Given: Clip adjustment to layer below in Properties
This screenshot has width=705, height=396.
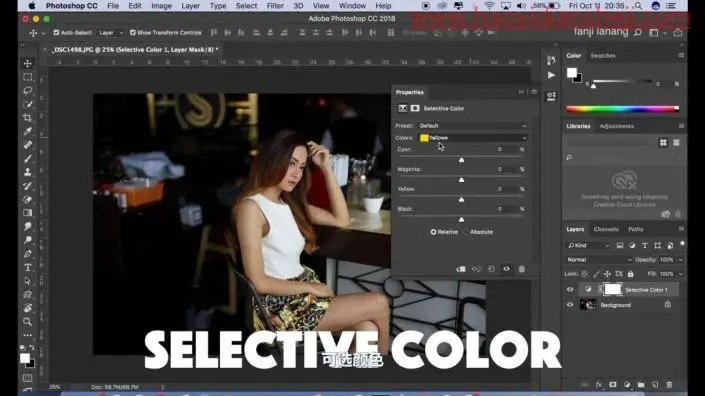Looking at the screenshot, I should coord(461,269).
